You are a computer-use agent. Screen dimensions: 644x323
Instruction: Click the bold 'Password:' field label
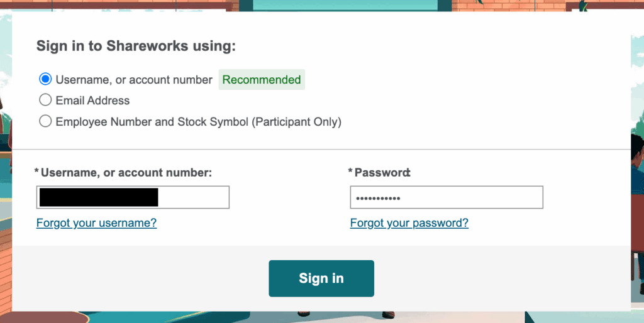tap(382, 173)
